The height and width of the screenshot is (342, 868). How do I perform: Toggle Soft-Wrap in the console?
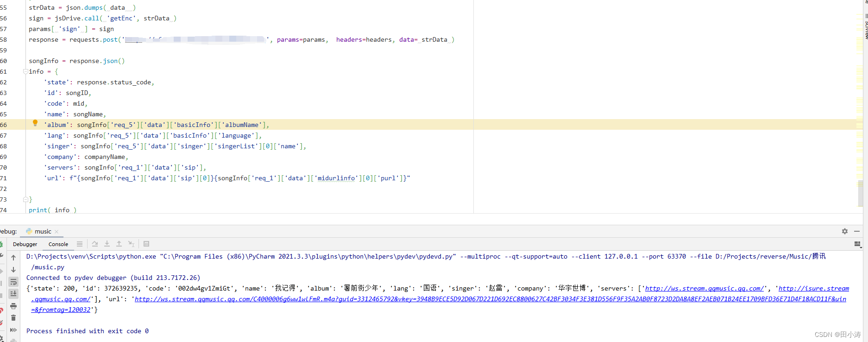coord(13,282)
